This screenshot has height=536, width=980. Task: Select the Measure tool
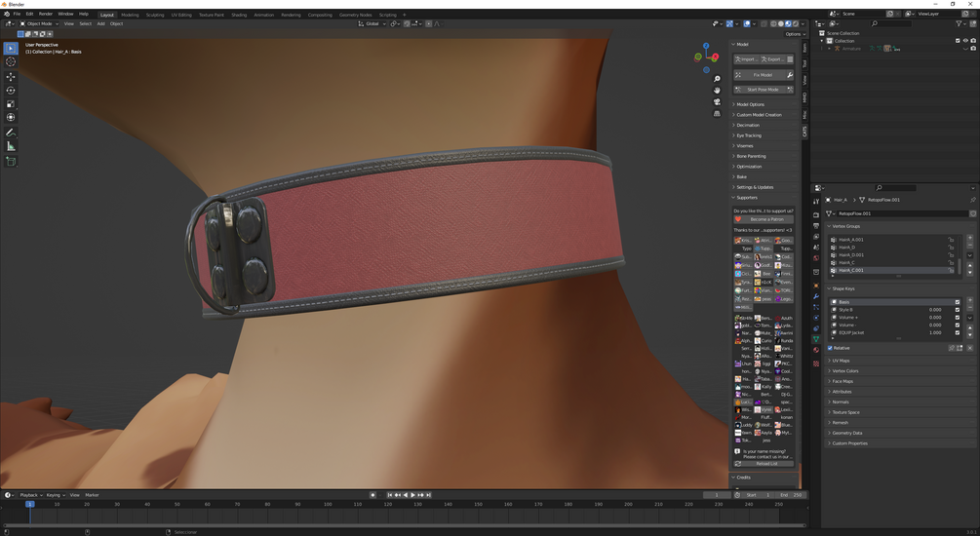tap(11, 146)
